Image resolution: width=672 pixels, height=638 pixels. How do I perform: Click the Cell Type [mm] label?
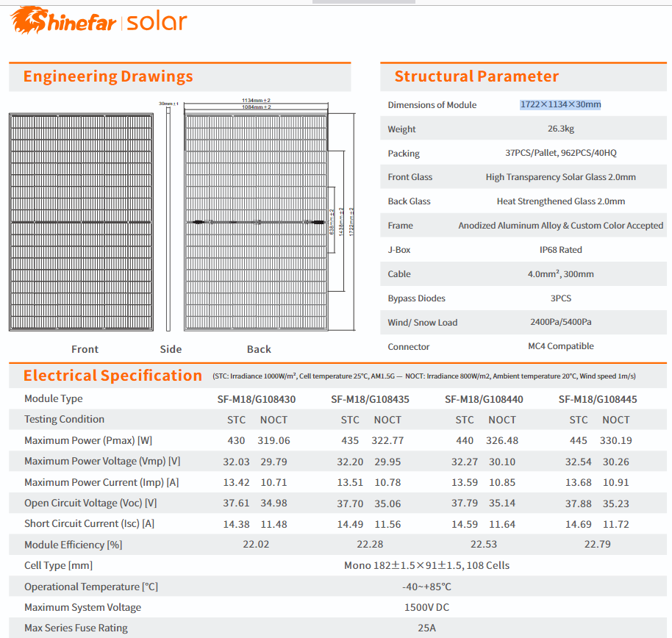click(58, 565)
